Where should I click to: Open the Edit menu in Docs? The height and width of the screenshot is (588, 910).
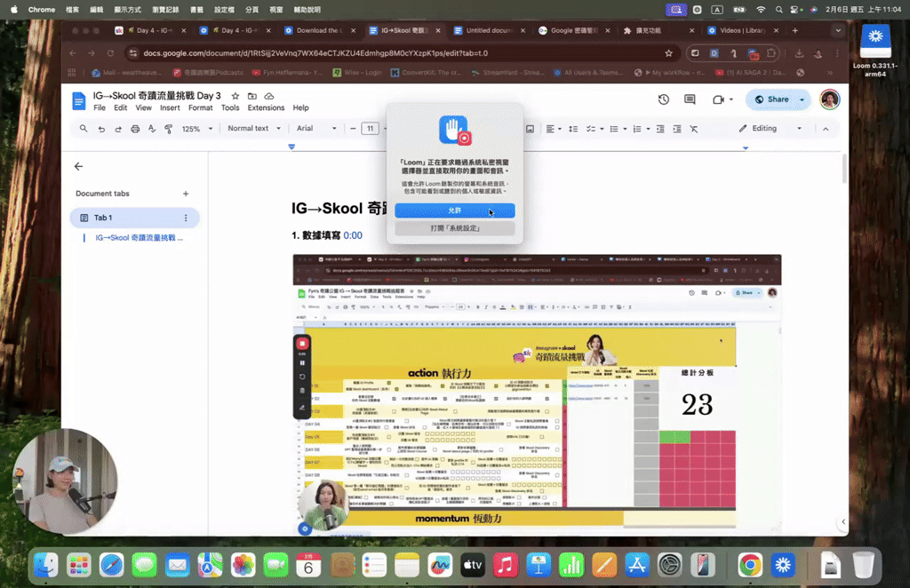click(120, 107)
